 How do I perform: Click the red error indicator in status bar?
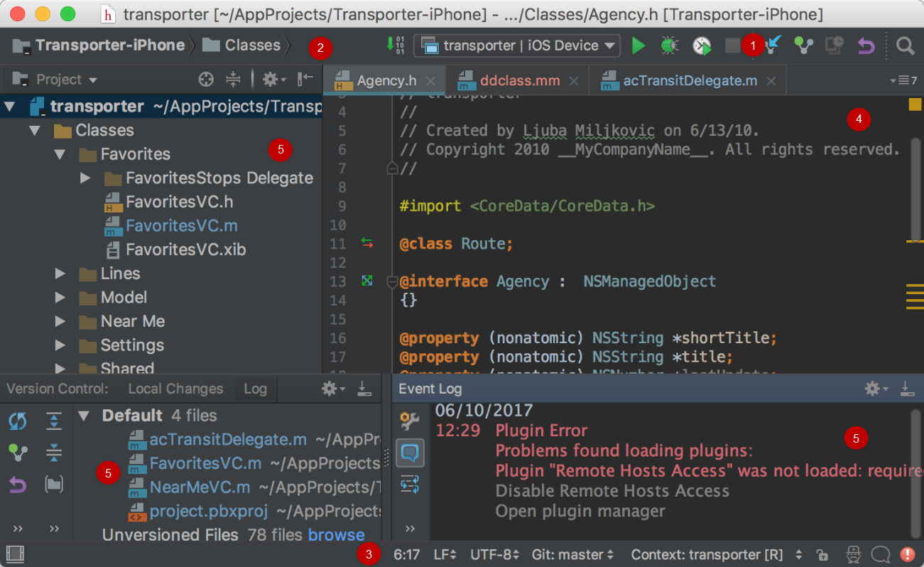tap(907, 555)
